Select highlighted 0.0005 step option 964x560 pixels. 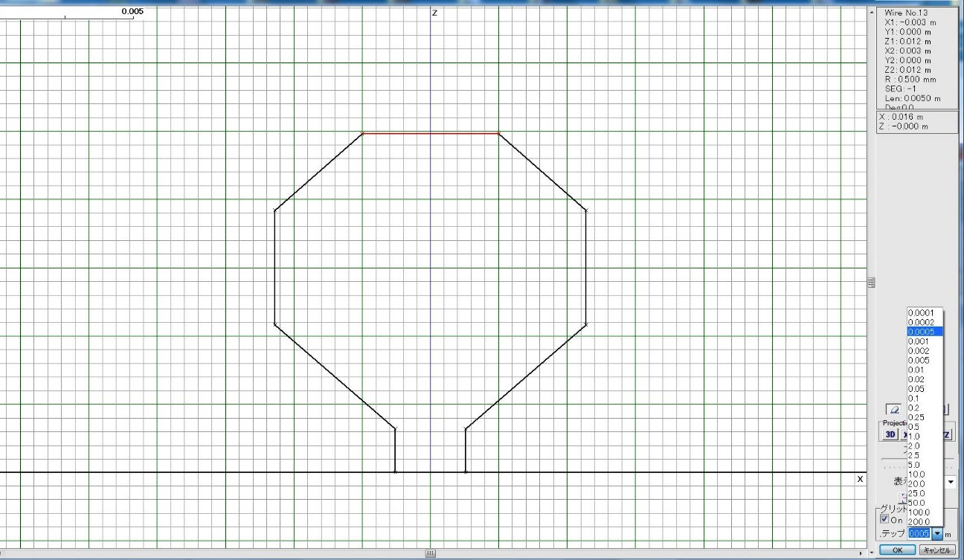pos(925,332)
